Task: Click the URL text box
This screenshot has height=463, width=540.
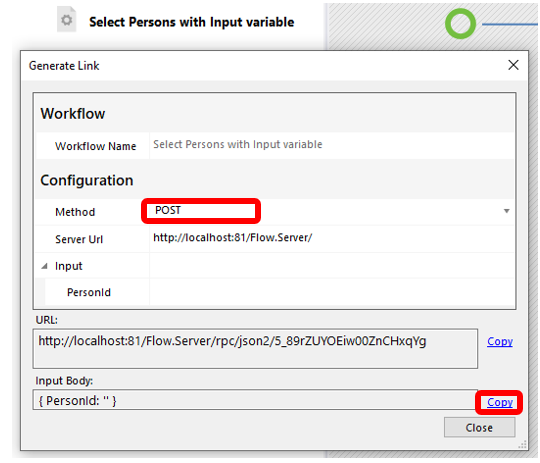Action: pos(255,349)
